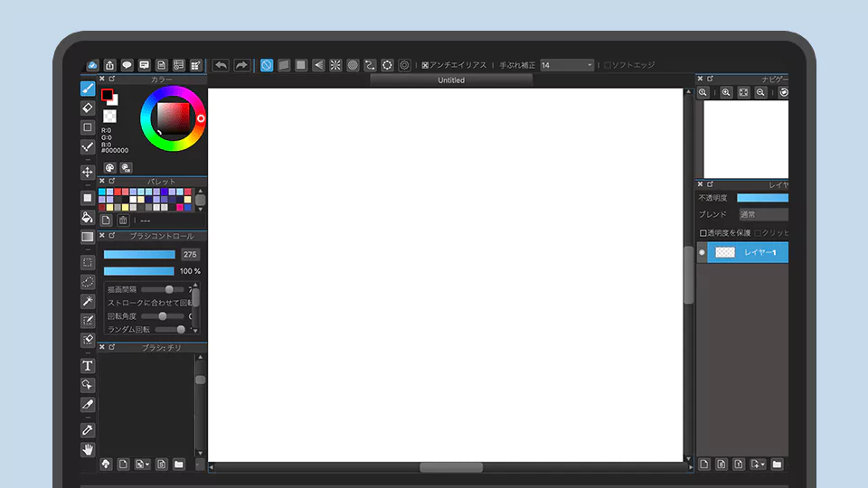The width and height of the screenshot is (868, 488).
Task: Open the add layer type dropdown
Action: [x=758, y=465]
